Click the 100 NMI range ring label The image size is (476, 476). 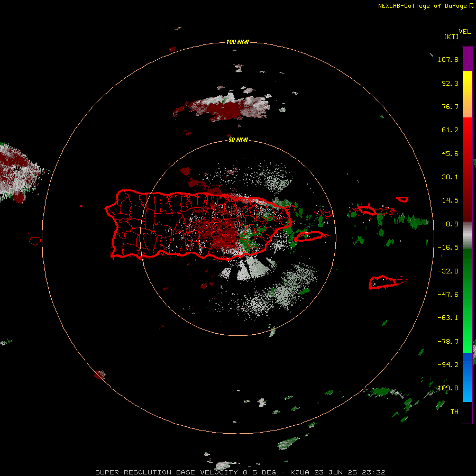(237, 42)
